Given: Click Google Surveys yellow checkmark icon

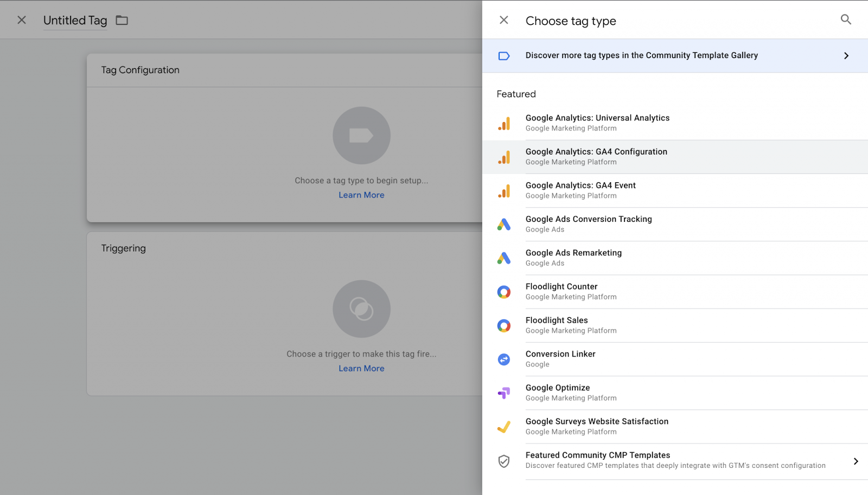Looking at the screenshot, I should point(504,427).
